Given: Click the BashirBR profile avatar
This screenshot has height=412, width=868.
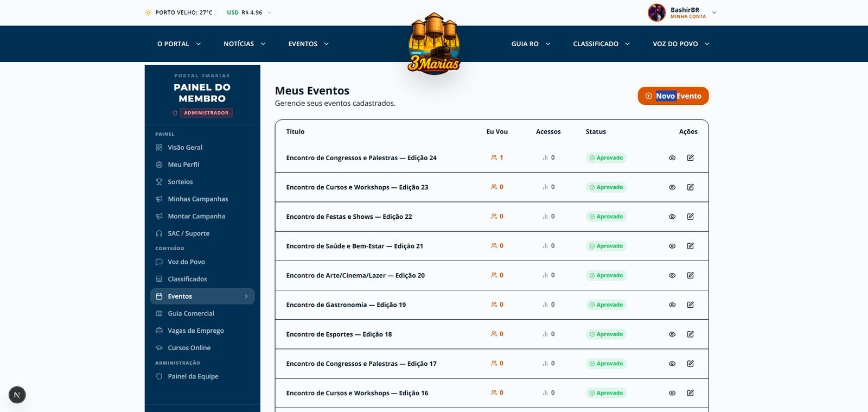Looking at the screenshot, I should (x=656, y=12).
